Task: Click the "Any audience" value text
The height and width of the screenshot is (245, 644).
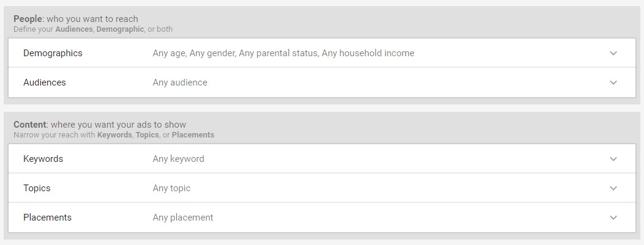Action: (180, 82)
